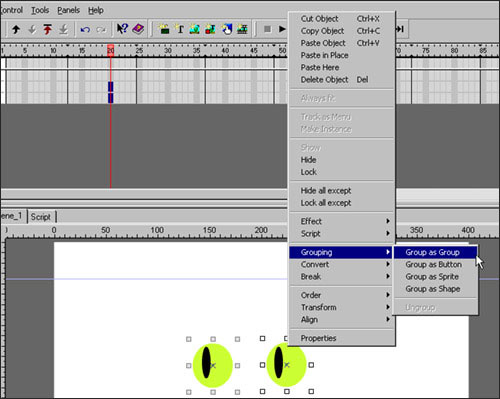Click the Insert Scene toolbar icon
The width and height of the screenshot is (500, 399).
[163, 29]
